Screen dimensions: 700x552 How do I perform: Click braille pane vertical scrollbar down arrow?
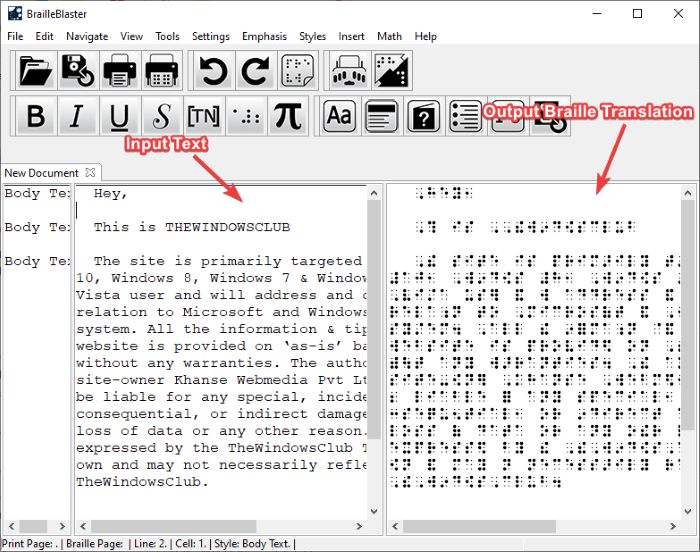[688, 511]
